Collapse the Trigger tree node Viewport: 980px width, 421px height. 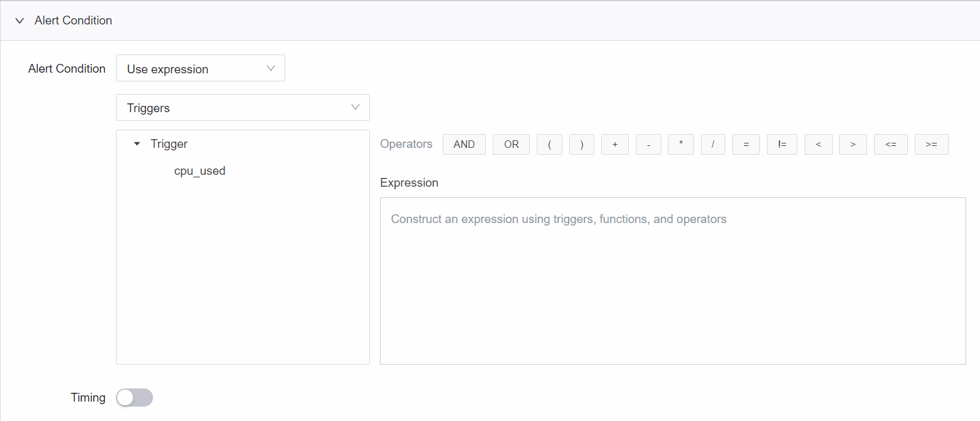(x=137, y=144)
